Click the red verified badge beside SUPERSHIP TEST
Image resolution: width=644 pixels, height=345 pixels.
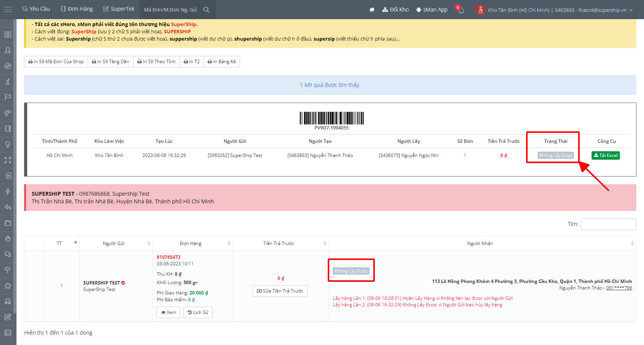(123, 283)
